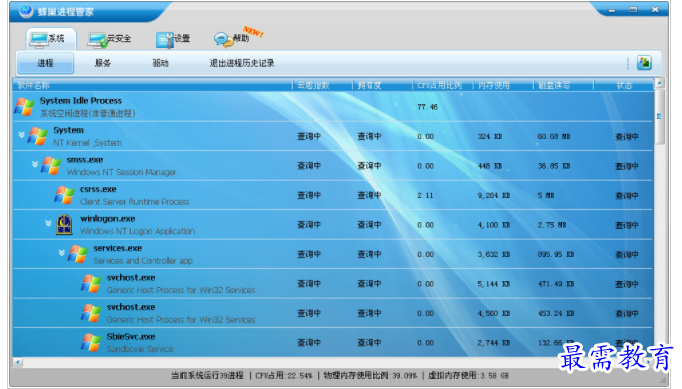Click the System process Windows flag icon
The image size is (682, 389).
coord(37,136)
